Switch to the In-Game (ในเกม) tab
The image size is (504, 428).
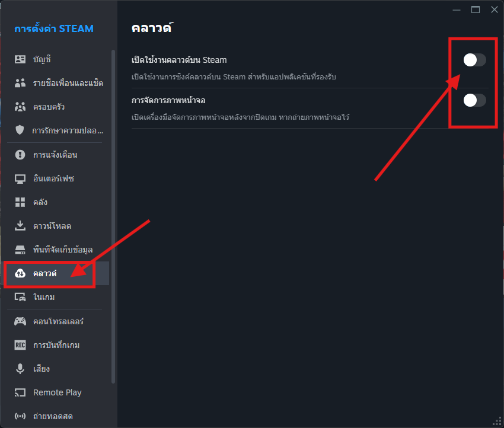[x=44, y=297]
